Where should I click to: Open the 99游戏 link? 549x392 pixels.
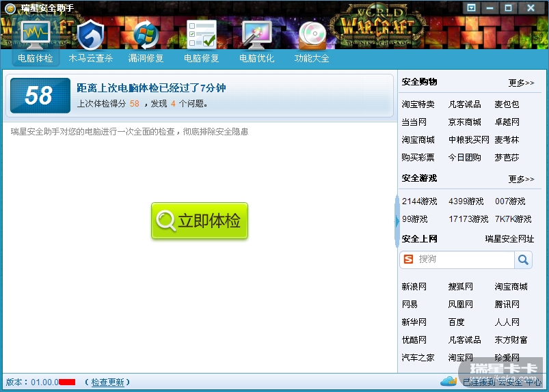[x=414, y=219]
